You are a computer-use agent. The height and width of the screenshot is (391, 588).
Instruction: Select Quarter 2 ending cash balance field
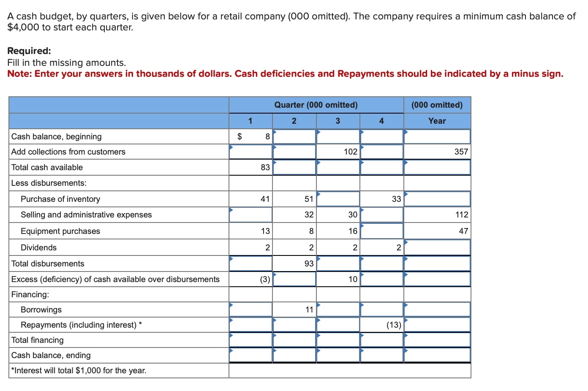(294, 355)
